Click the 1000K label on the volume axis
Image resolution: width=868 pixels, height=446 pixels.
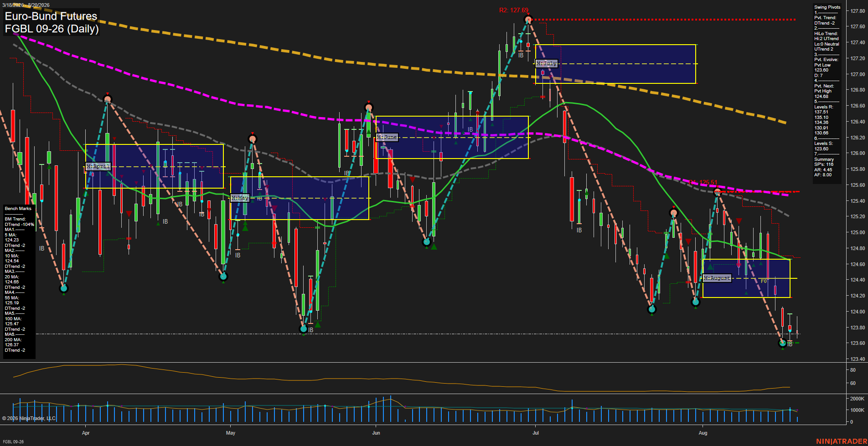pyautogui.click(x=858, y=410)
